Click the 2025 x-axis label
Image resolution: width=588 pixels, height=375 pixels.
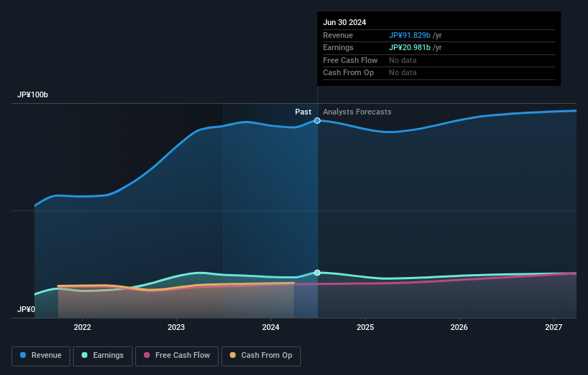tap(365, 328)
